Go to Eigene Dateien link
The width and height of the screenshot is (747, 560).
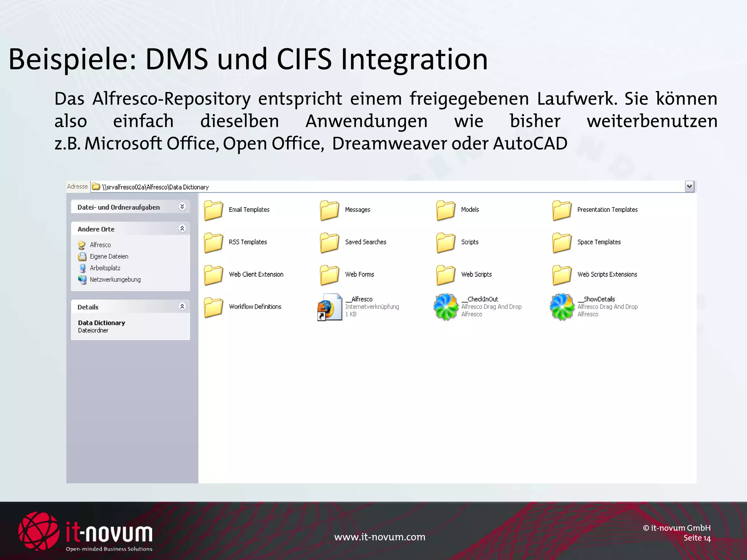click(x=109, y=257)
